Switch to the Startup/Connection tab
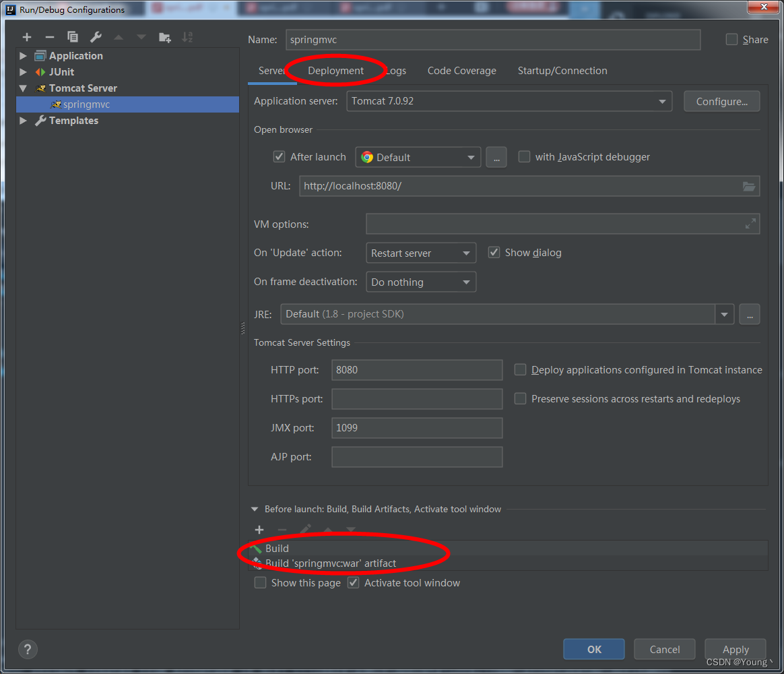Viewport: 784px width, 674px height. pos(562,71)
